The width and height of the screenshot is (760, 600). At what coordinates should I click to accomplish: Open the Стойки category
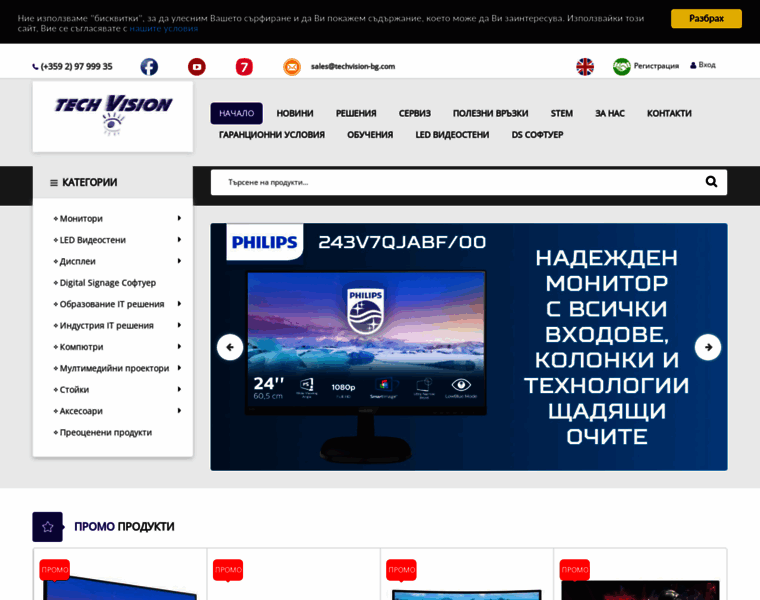coord(74,390)
